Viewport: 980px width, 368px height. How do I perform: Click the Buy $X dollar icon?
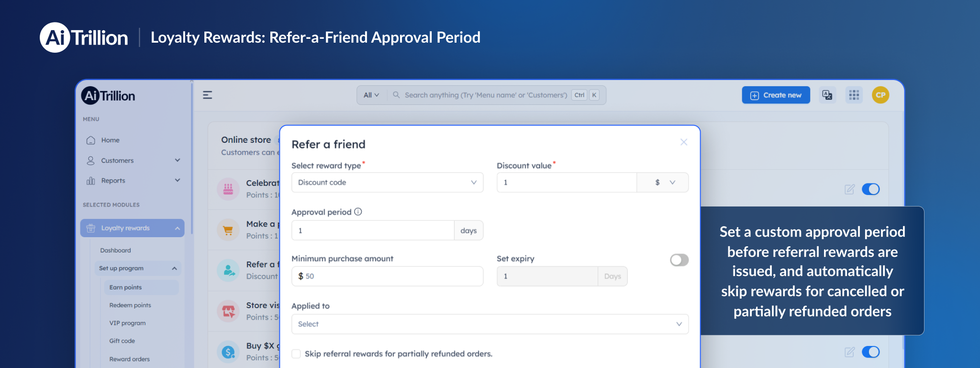(x=228, y=352)
